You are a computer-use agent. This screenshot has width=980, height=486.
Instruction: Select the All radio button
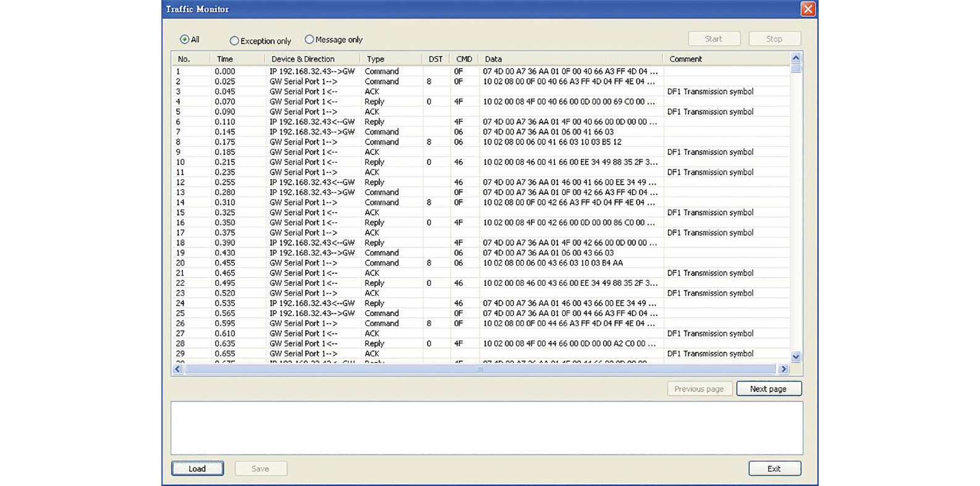(185, 40)
